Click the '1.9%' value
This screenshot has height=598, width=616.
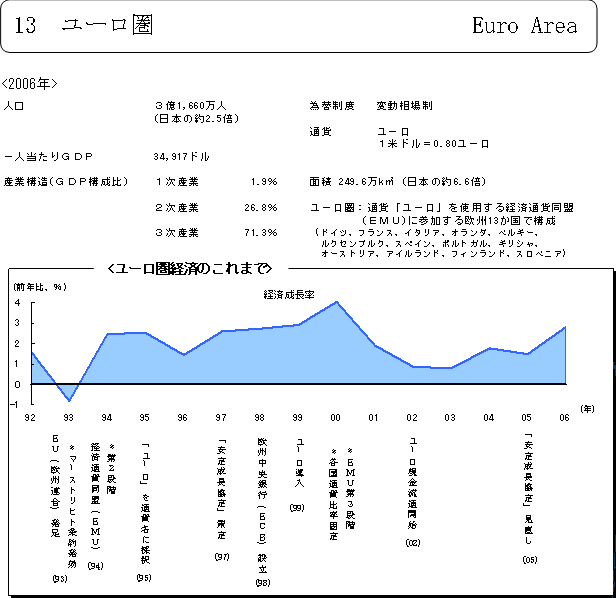coord(264,182)
